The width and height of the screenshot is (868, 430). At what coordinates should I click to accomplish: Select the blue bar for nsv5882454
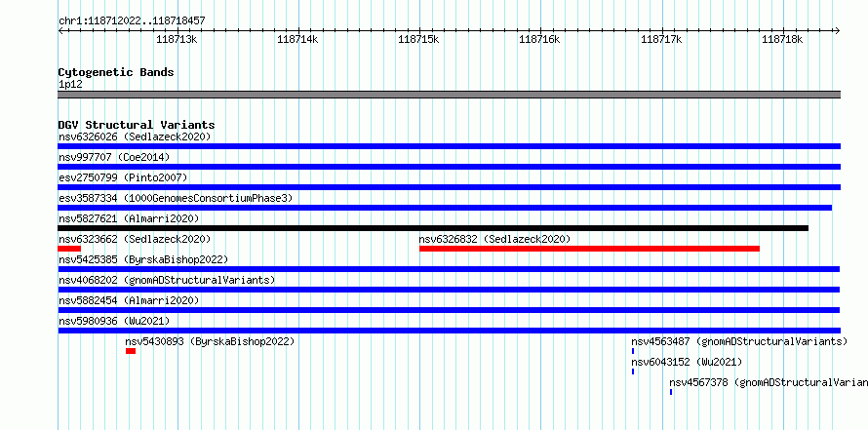(x=449, y=310)
